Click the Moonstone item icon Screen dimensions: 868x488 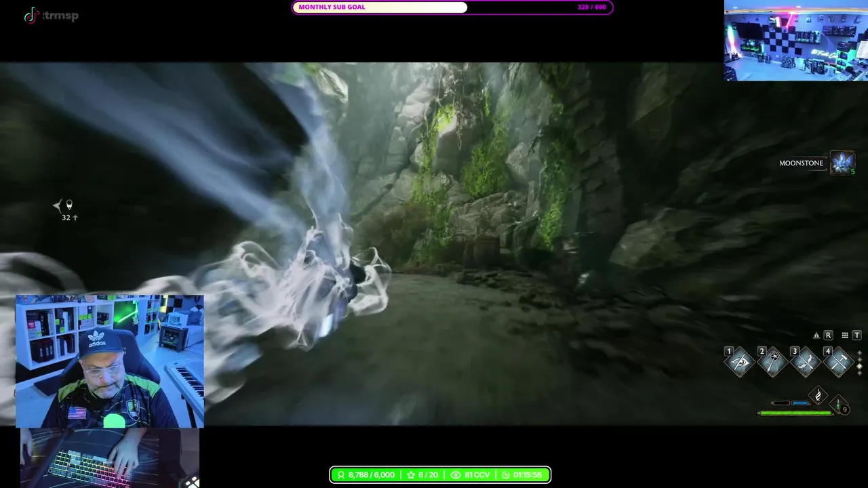[843, 163]
